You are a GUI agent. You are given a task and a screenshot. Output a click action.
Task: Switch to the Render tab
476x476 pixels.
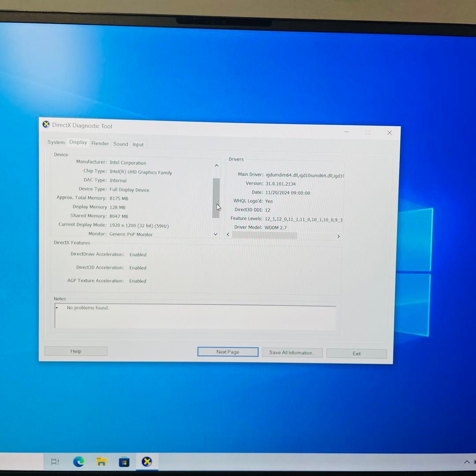tap(100, 143)
